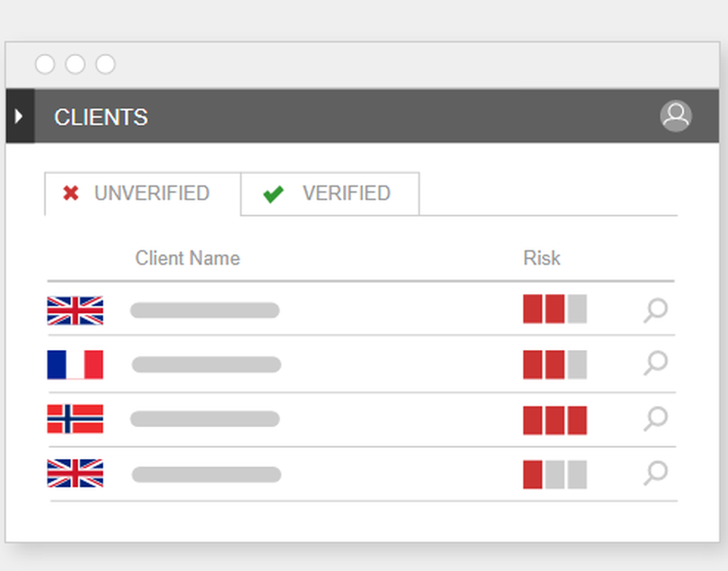
Task: Click the French client's risk indicator
Action: click(x=555, y=364)
